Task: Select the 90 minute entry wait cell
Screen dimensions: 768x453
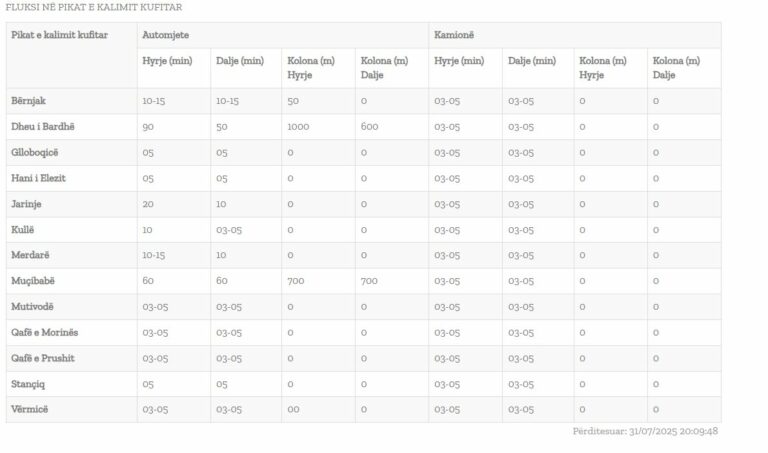Action: [148, 127]
